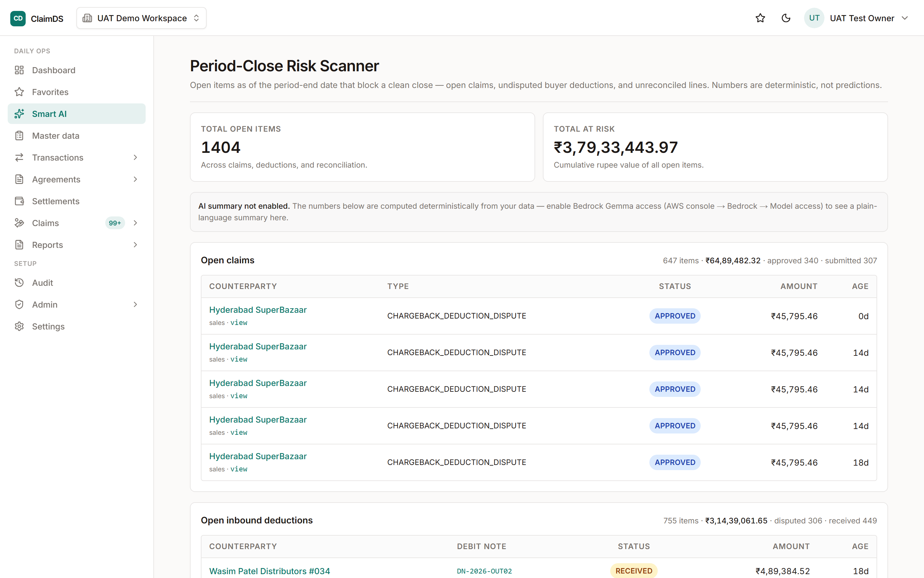Click the Audit history icon
This screenshot has height=578, width=924.
click(x=19, y=283)
